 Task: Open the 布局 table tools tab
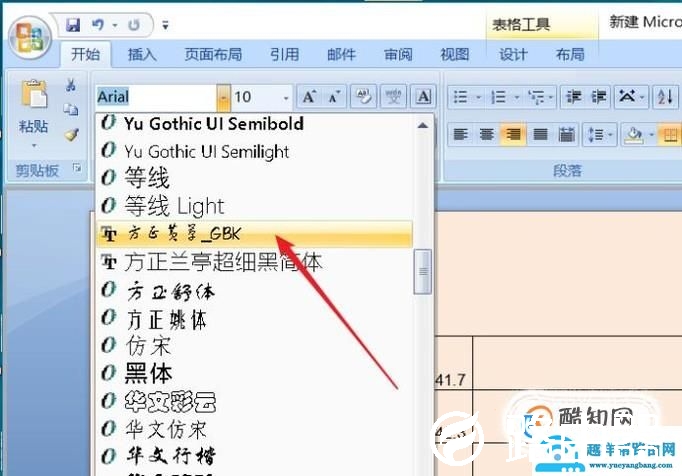[x=570, y=54]
